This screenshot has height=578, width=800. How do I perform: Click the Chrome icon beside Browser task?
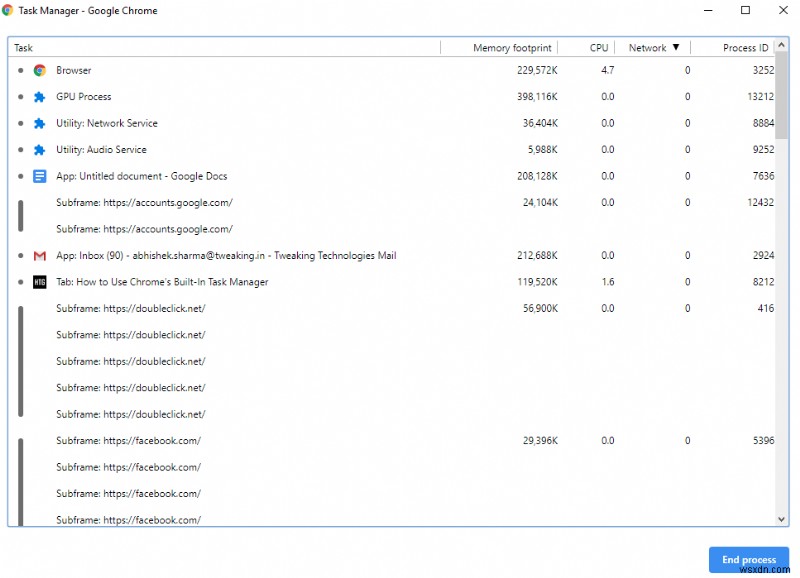(x=40, y=70)
